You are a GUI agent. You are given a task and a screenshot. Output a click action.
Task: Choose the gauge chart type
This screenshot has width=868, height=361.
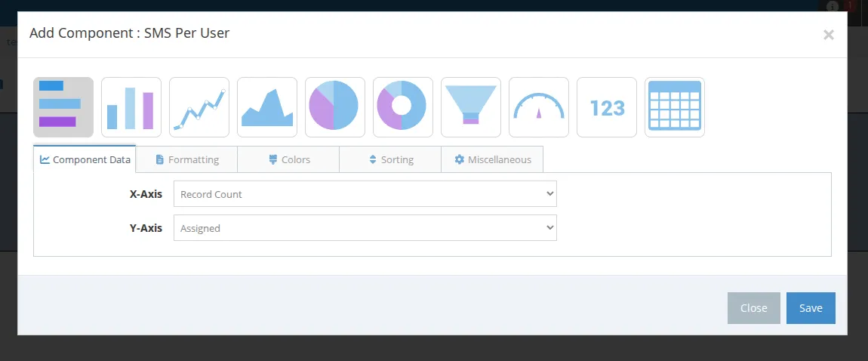pyautogui.click(x=539, y=106)
